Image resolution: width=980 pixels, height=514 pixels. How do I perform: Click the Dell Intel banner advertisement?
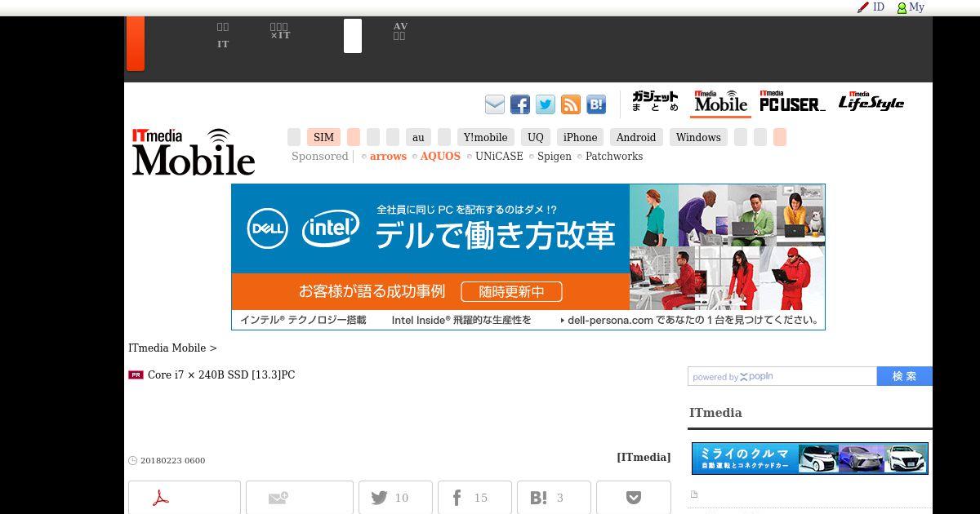[x=528, y=257]
